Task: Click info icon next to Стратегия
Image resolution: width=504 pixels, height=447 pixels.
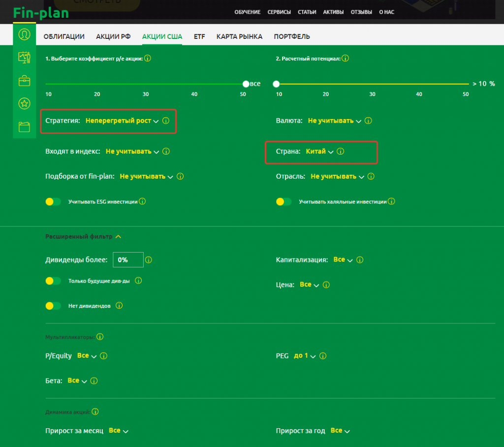Action: click(166, 121)
